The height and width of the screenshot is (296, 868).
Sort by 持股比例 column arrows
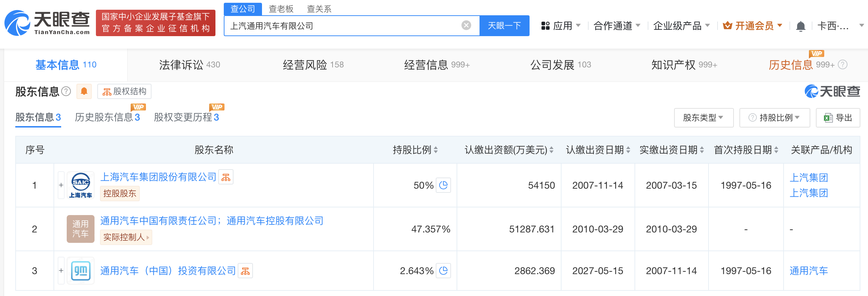pyautogui.click(x=436, y=150)
